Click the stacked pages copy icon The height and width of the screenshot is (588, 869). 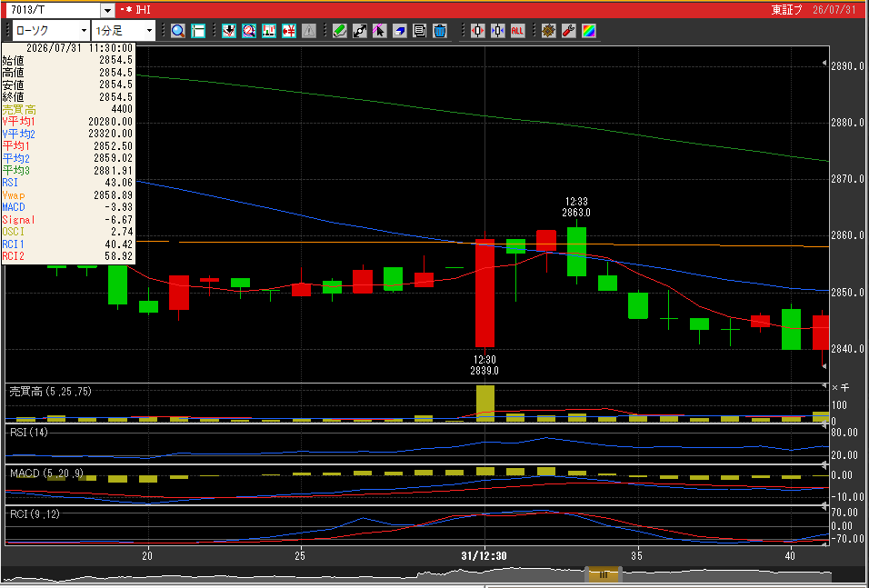pos(420,31)
